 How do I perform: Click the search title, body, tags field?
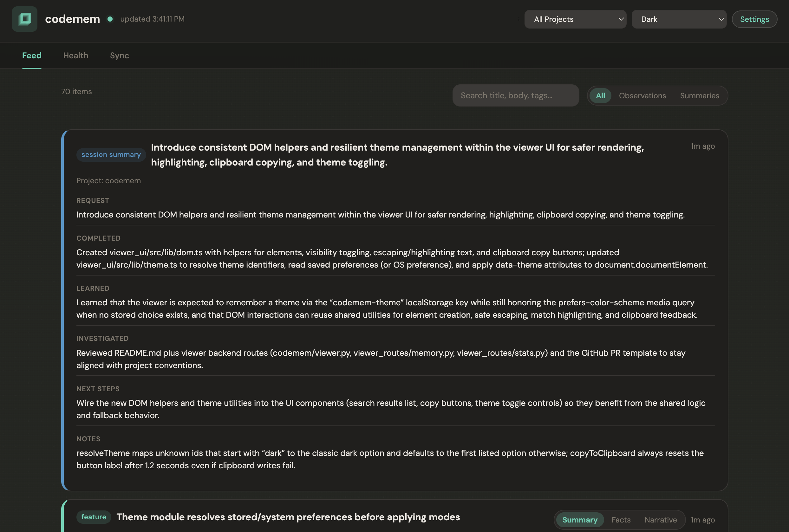515,95
